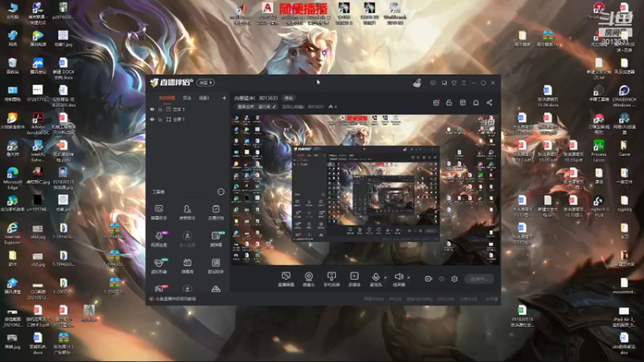Open the gift box icon with red dot
This screenshot has height=362, width=644.
(436, 103)
